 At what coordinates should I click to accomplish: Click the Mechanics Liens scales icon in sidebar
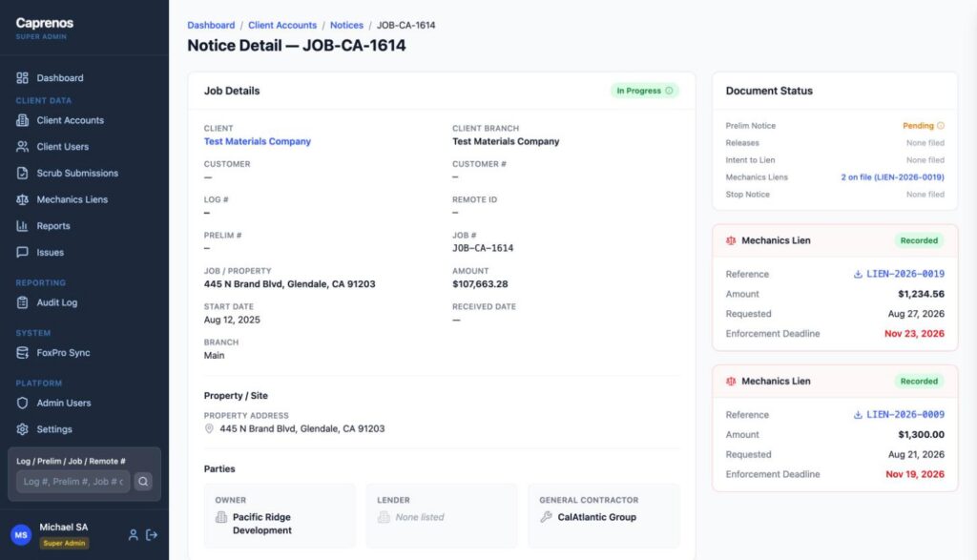[23, 199]
